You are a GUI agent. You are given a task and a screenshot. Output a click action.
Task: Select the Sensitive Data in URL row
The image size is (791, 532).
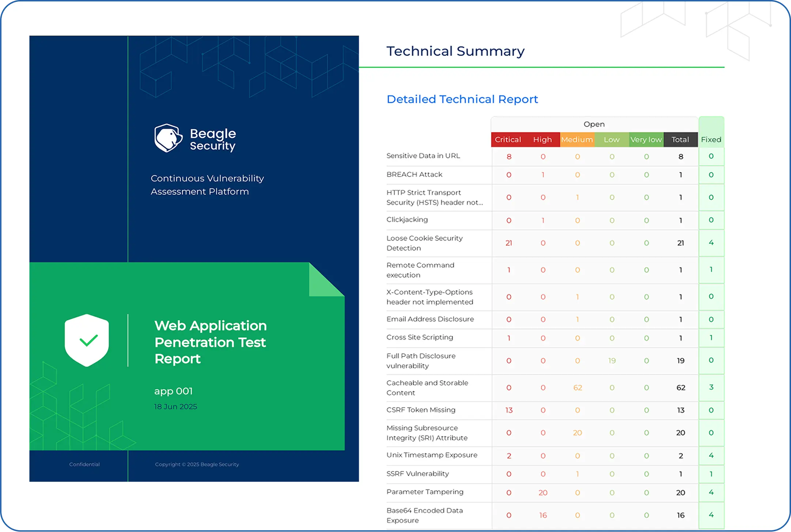tap(555, 156)
